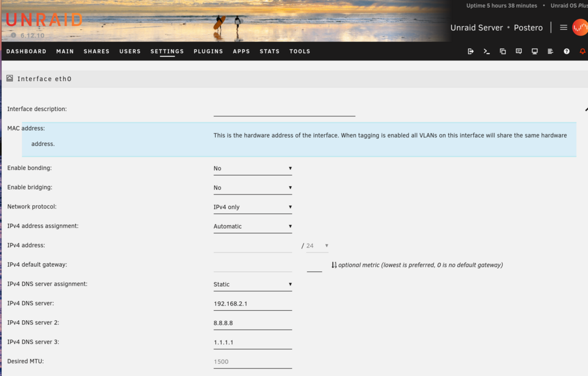Viewport: 588px width, 376px height.
Task: Open the notifications bell icon
Action: (582, 51)
